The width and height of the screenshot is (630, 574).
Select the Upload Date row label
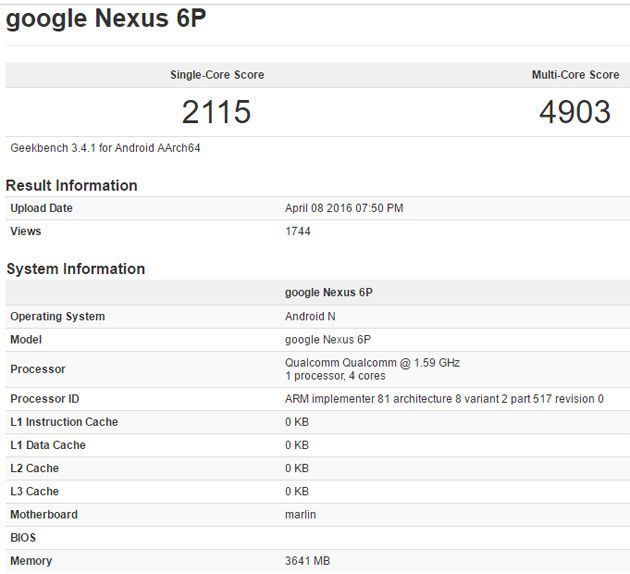pos(42,208)
